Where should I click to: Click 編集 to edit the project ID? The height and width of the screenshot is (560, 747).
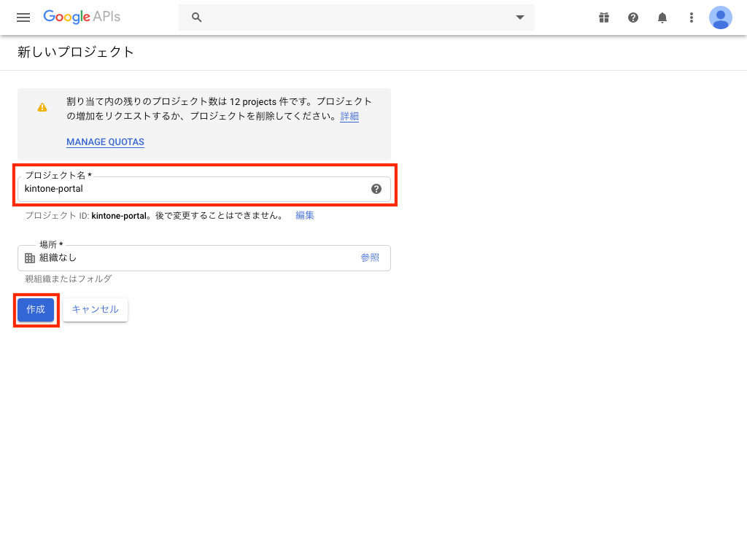305,216
